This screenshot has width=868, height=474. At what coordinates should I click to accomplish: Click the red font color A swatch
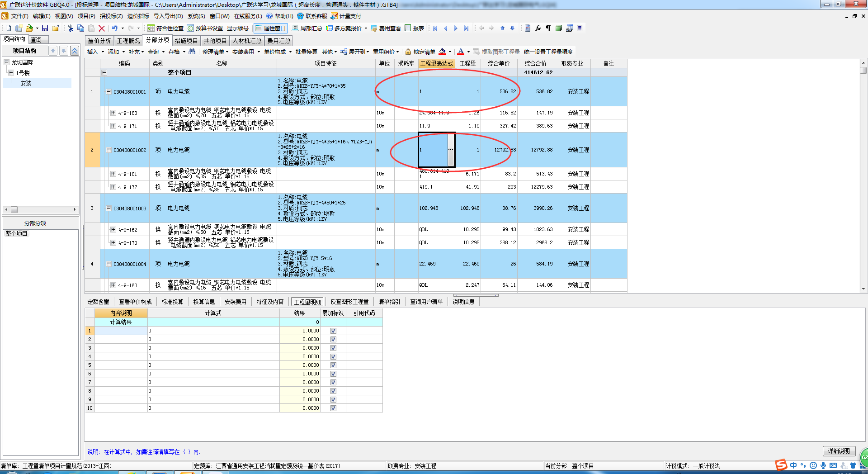461,52
